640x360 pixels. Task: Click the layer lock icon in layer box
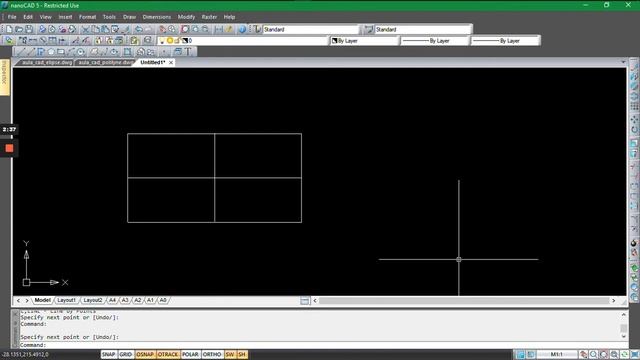tap(177, 41)
